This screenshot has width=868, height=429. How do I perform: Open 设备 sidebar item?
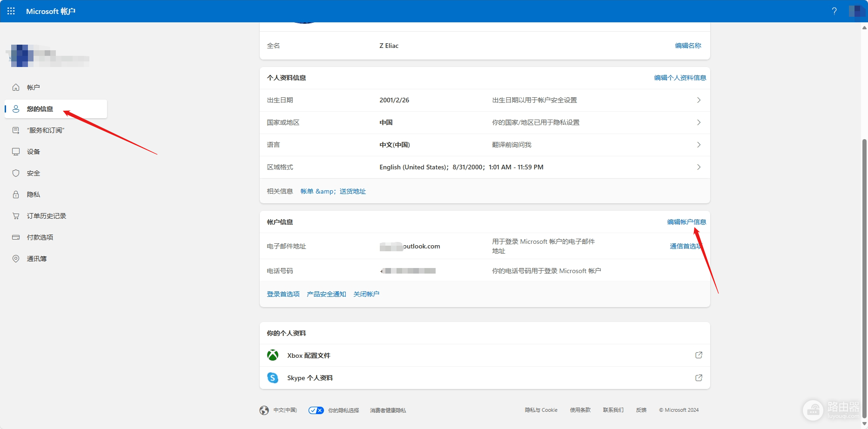[56, 152]
